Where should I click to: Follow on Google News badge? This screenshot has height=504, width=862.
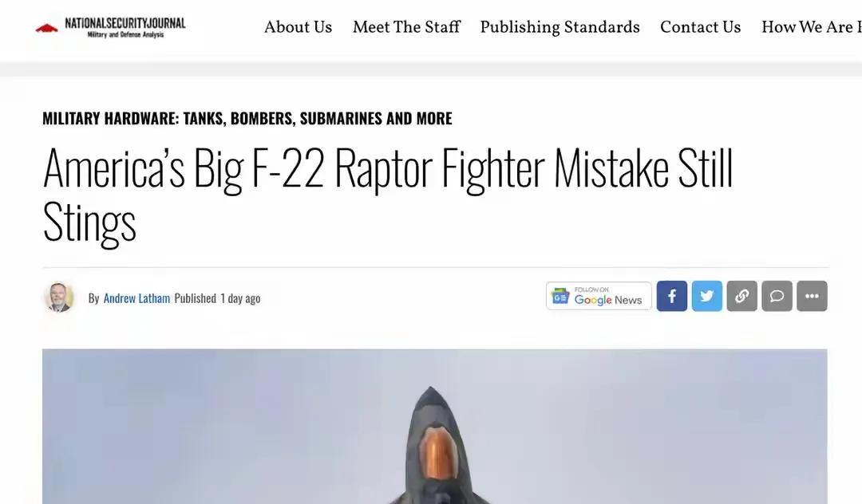coord(599,296)
